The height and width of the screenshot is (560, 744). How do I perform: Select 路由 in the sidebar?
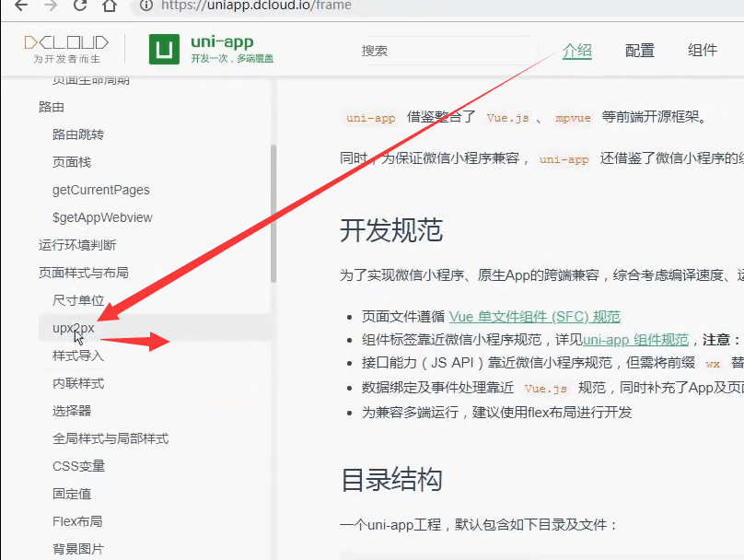click(52, 107)
